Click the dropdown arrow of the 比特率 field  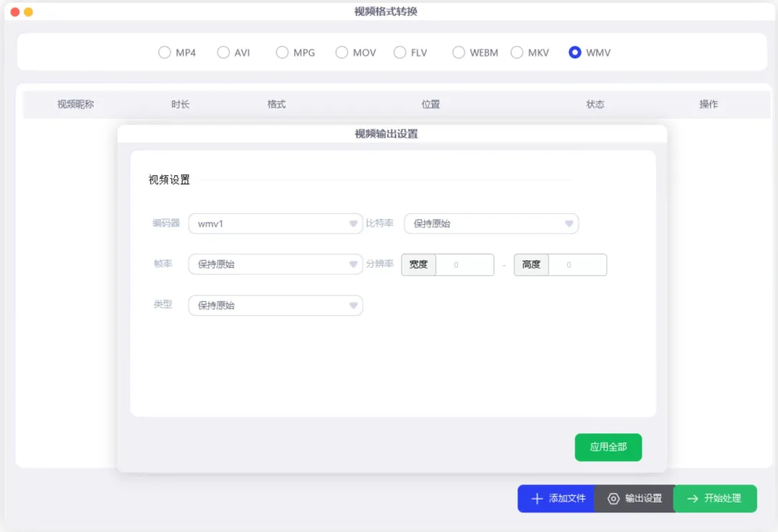(x=568, y=224)
